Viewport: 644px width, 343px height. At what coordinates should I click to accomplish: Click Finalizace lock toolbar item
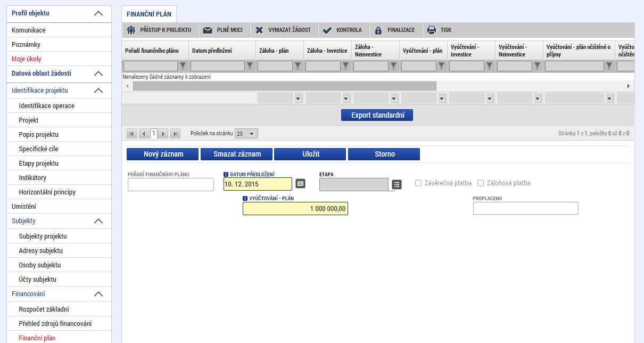tap(395, 30)
